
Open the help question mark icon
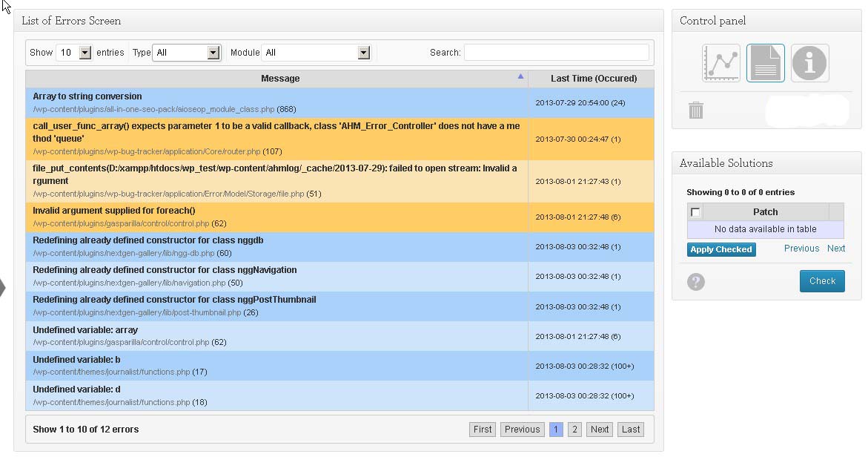pyautogui.click(x=696, y=282)
